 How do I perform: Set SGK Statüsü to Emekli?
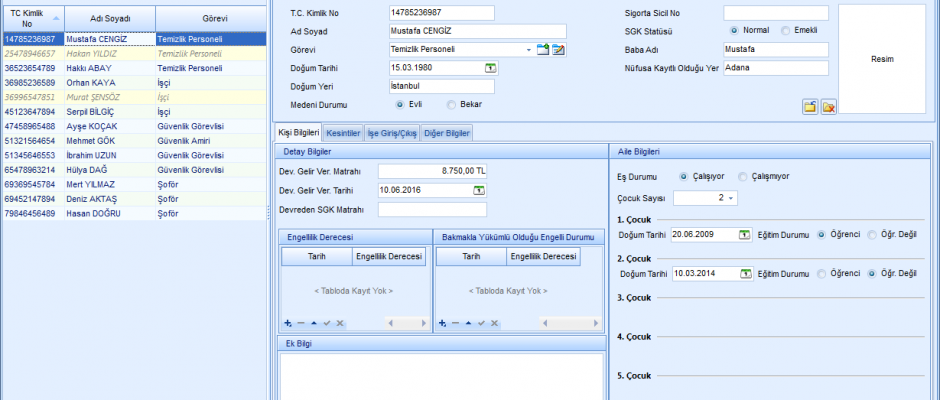tap(785, 31)
